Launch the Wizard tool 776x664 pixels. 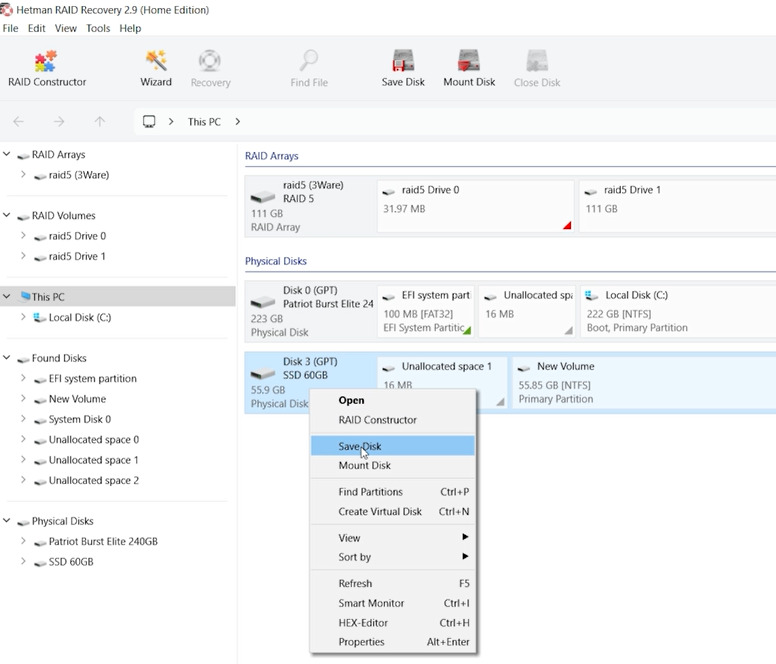[x=156, y=69]
